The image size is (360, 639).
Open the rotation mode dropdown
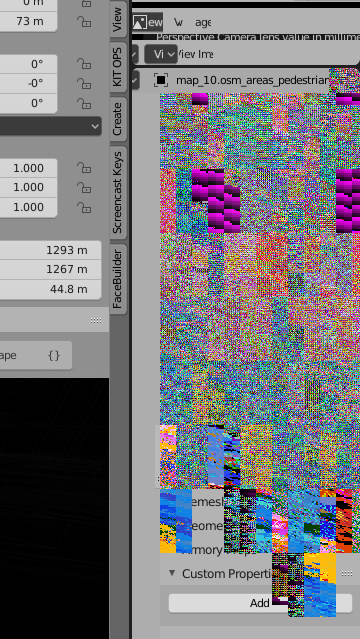point(51,126)
